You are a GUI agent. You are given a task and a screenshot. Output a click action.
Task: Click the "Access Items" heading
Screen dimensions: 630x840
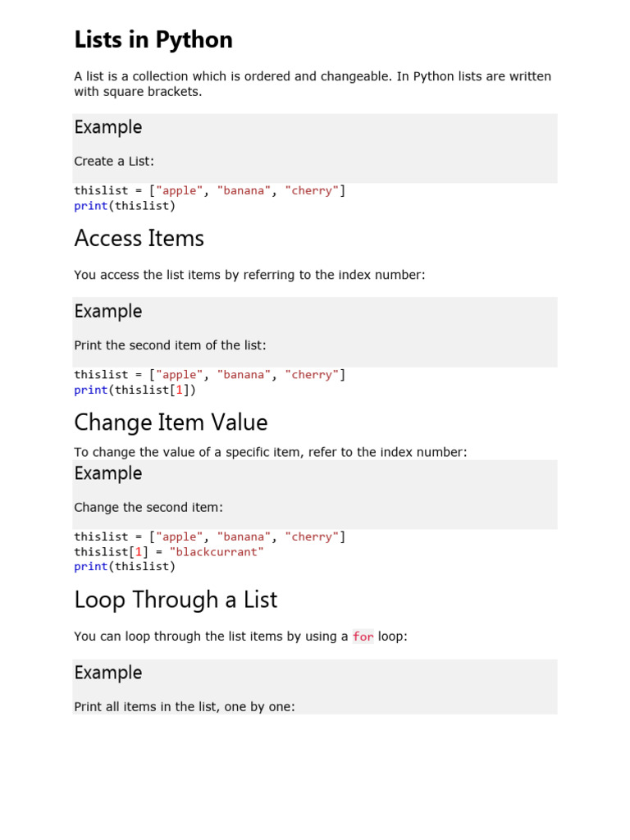[139, 239]
